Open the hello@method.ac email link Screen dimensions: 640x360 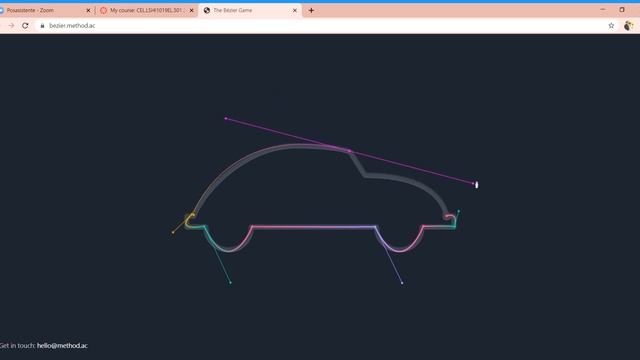(x=62, y=345)
